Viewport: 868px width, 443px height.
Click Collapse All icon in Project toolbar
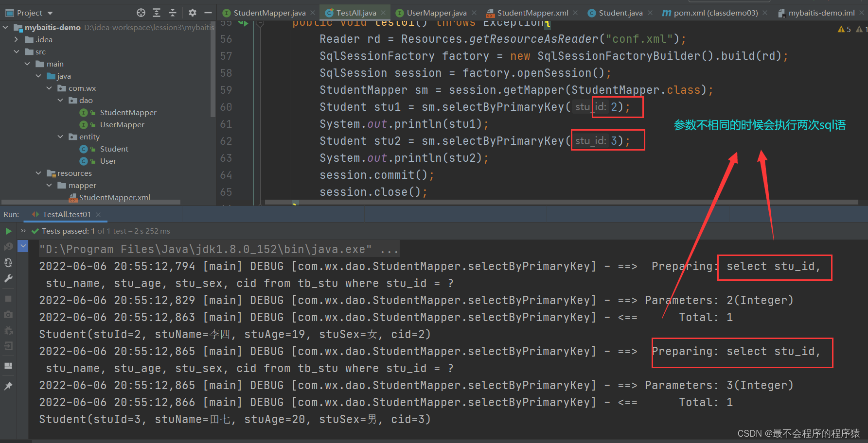pyautogui.click(x=173, y=13)
